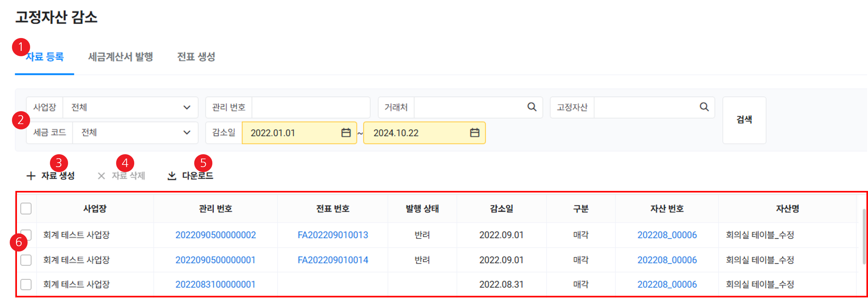Click the plus icon for 자료 생성
The image size is (868, 298).
(x=31, y=176)
